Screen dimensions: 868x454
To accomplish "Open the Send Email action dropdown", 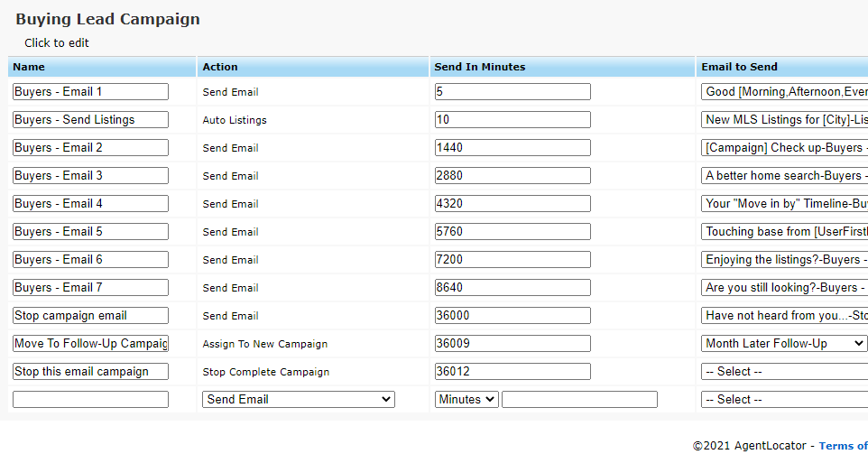I will [299, 399].
